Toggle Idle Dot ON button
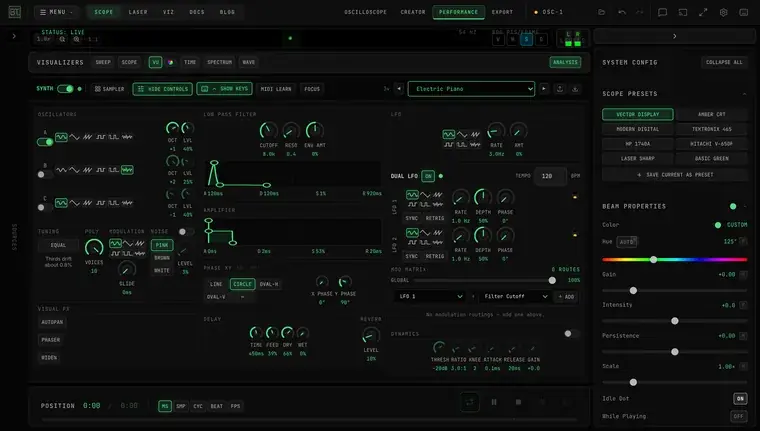Viewport: 760px width, 431px height. [x=740, y=399]
